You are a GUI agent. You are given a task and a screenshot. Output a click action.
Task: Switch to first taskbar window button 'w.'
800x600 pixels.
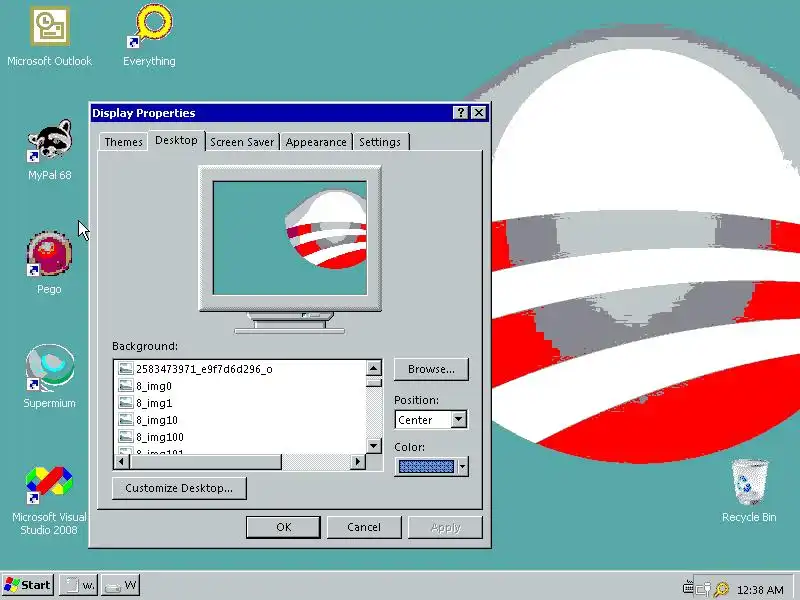click(x=78, y=585)
